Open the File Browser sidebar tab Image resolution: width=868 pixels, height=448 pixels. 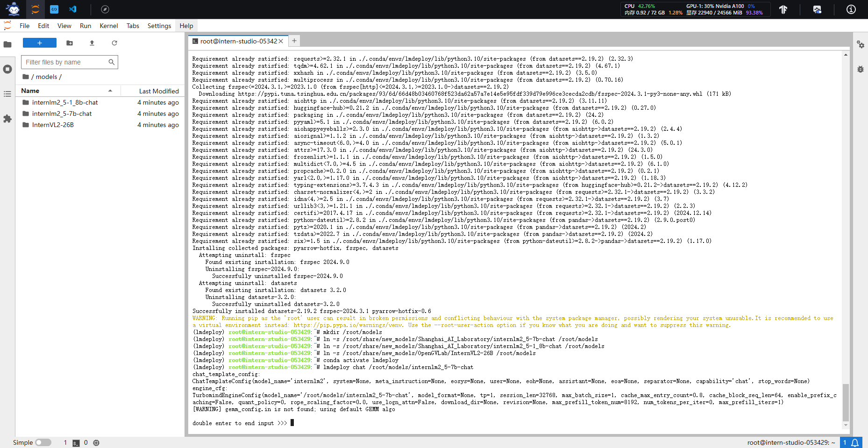[7, 44]
